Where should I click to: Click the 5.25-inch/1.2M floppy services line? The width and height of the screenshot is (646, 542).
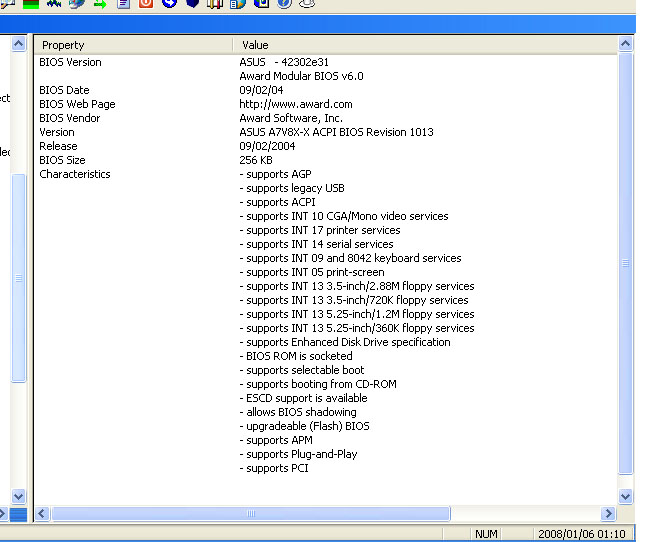click(357, 314)
